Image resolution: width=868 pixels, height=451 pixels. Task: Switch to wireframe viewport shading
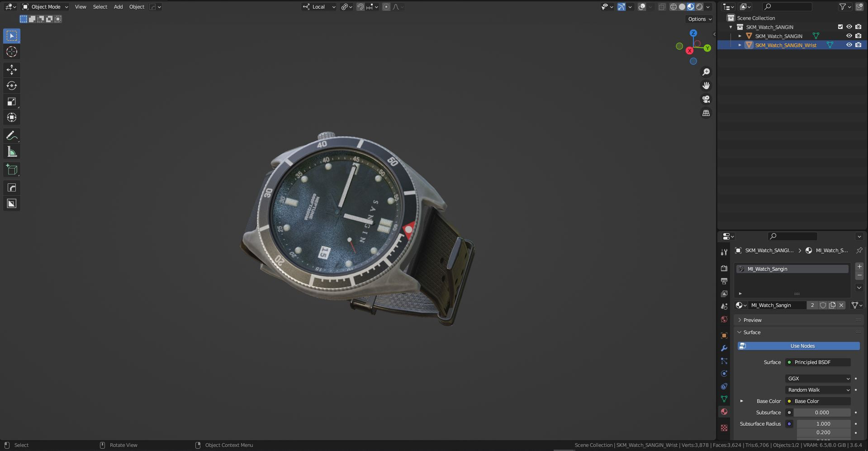coord(674,7)
